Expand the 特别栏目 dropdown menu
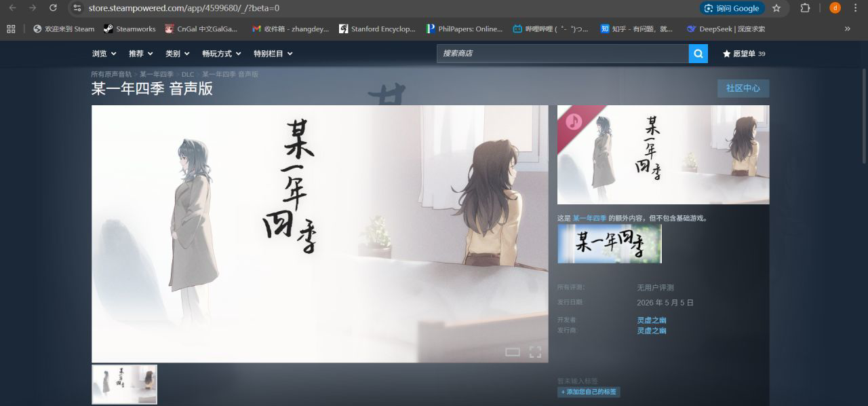 click(273, 54)
